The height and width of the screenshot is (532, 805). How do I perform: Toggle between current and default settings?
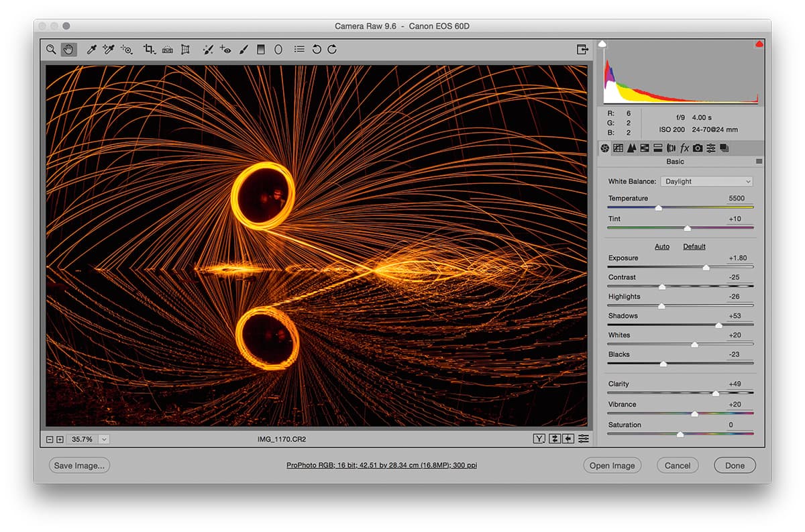tap(584, 439)
